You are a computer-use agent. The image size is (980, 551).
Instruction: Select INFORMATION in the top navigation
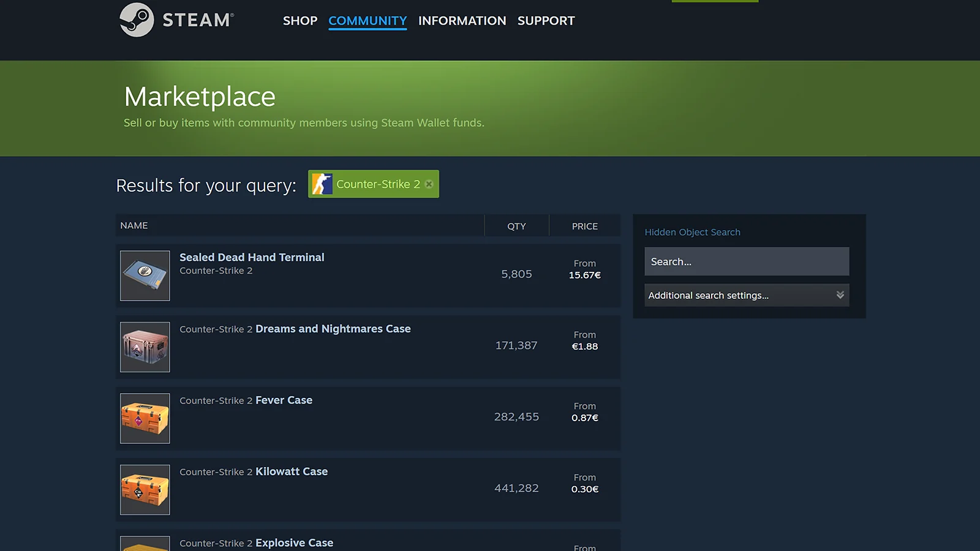coord(462,20)
